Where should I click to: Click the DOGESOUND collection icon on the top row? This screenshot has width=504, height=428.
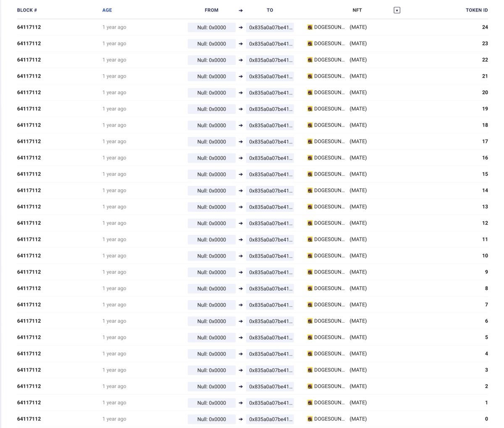click(310, 27)
